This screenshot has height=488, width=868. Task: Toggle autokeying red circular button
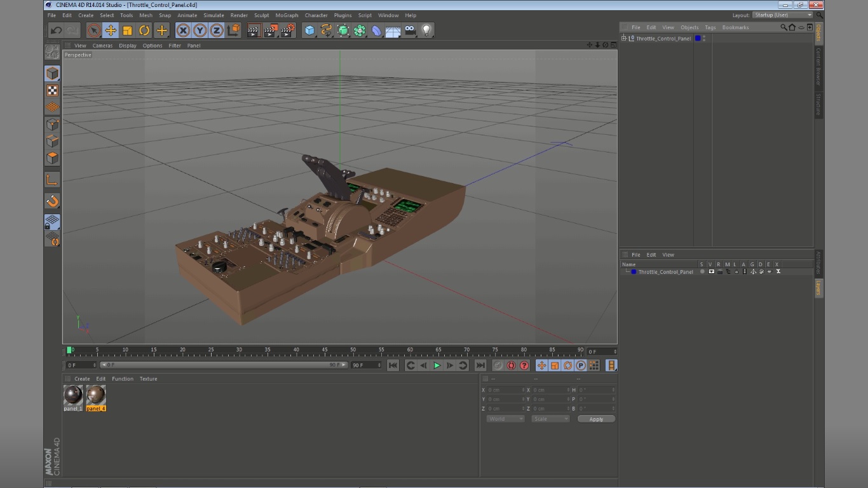click(511, 365)
